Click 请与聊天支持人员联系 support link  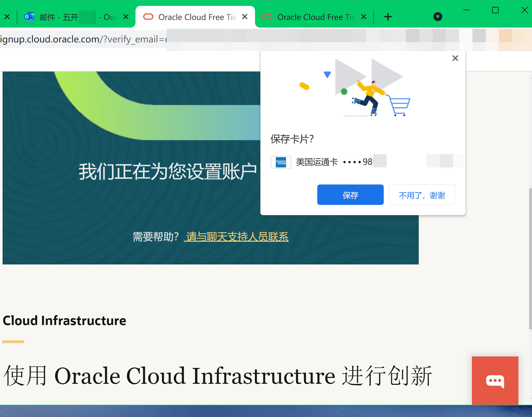tap(237, 236)
